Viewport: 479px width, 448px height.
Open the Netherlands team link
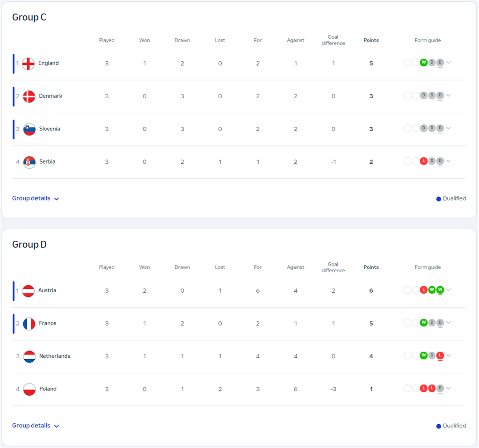[x=55, y=356]
